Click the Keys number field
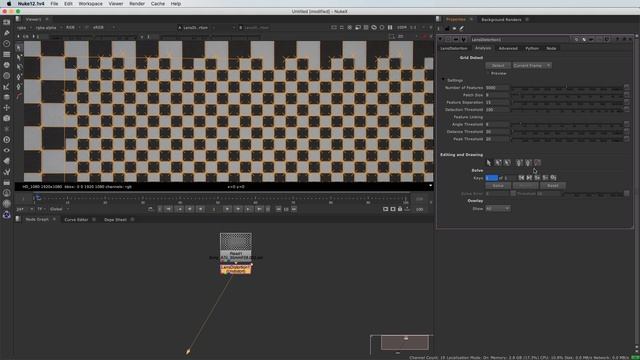The height and width of the screenshot is (360, 640). (x=491, y=178)
